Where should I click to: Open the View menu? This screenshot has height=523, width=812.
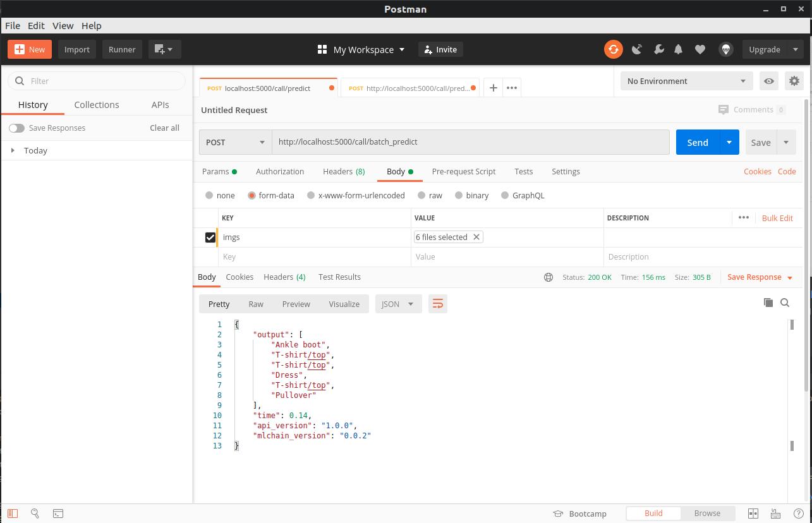pos(63,26)
